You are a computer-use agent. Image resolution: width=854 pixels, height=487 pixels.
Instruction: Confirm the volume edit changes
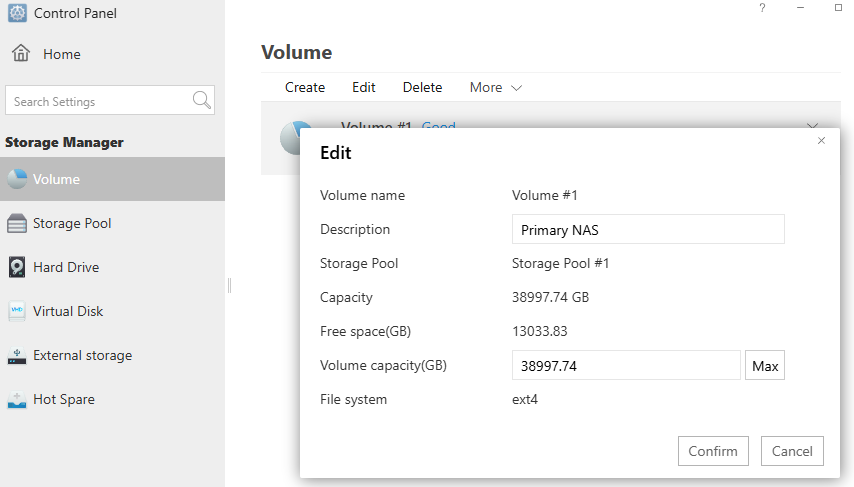point(713,451)
